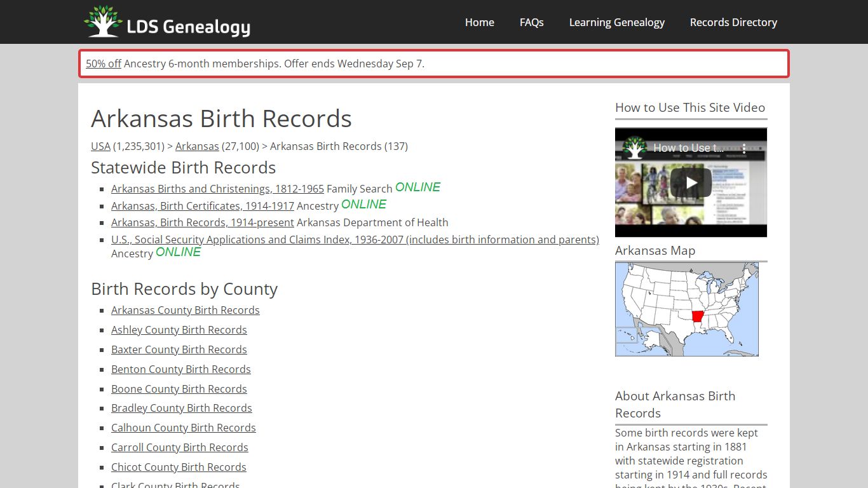This screenshot has height=488, width=868.
Task: Click the video channel tree avatar
Action: tap(635, 148)
